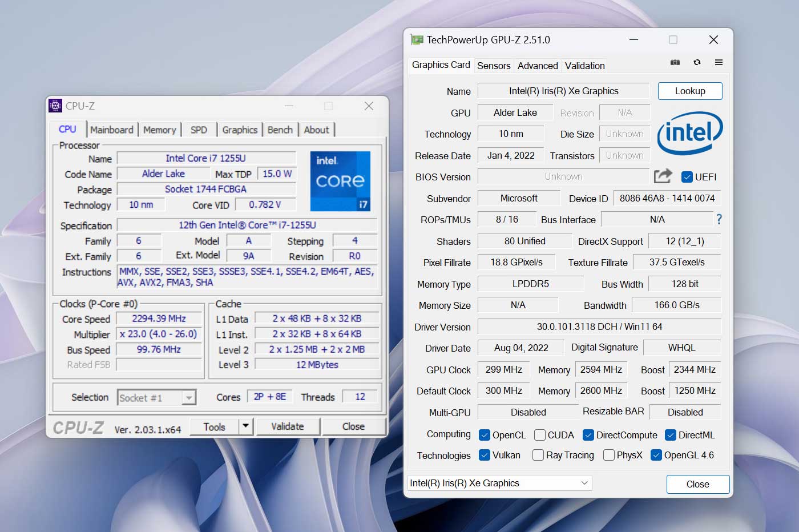Open the Graphics tab in CPU-Z
The height and width of the screenshot is (532, 799).
(240, 130)
